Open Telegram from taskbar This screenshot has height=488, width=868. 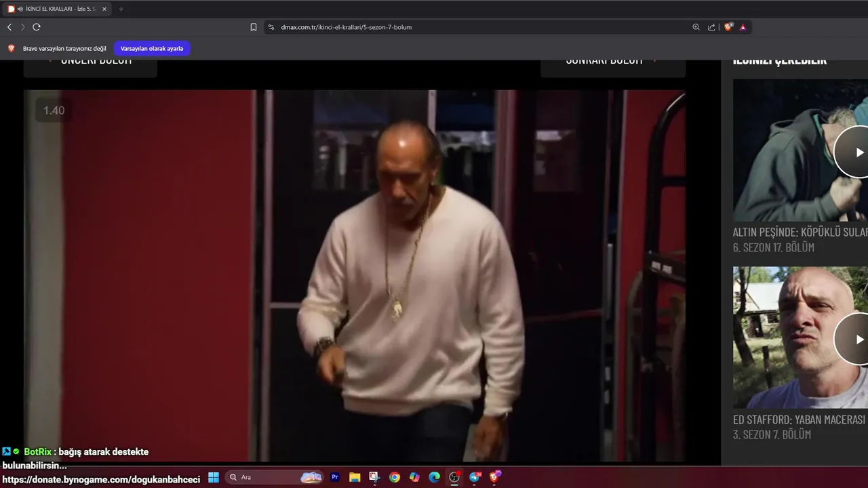pos(475,477)
